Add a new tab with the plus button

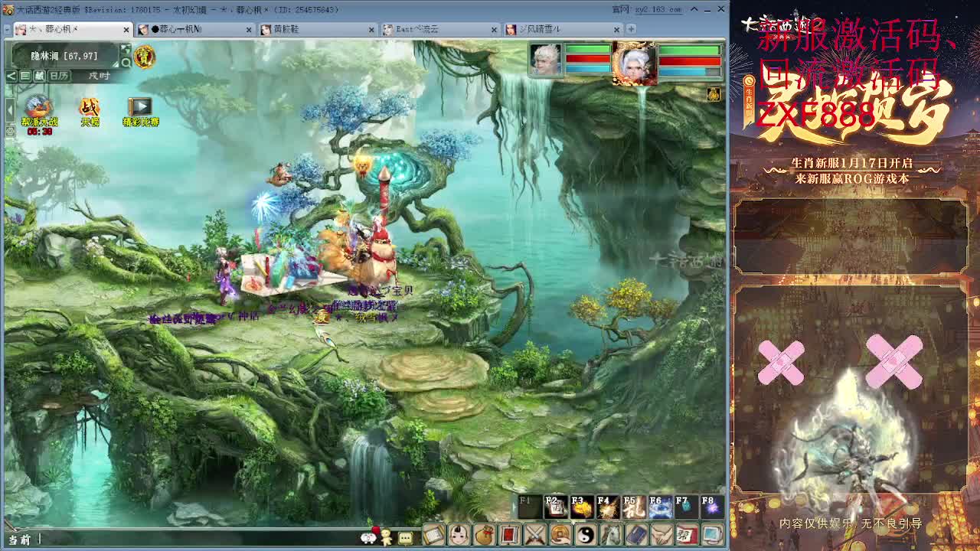632,29
